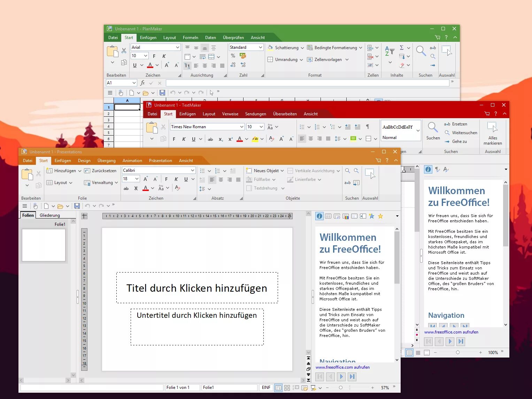532x399 pixels.
Task: Toggle italic formatting in Presentations
Action: coord(176,179)
